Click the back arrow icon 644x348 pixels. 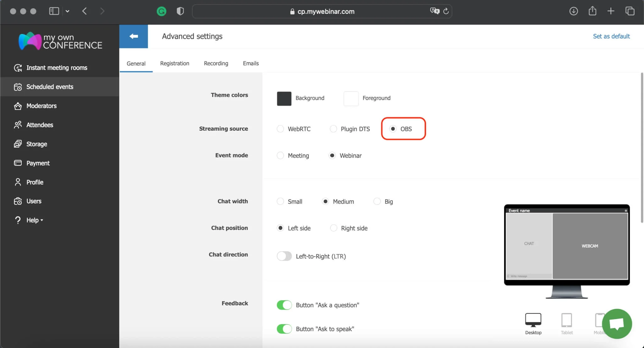pos(134,36)
